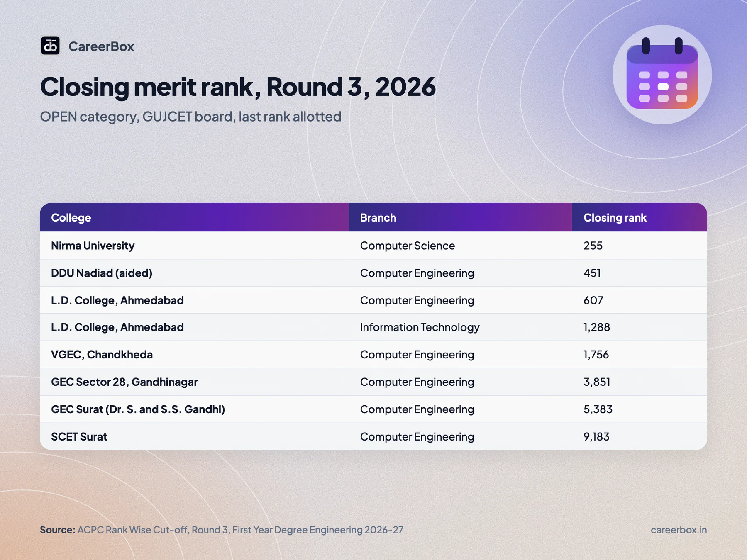Screen dimensions: 747x560
Task: Click the DDU Nadiad (aided) row
Action: (x=373, y=273)
